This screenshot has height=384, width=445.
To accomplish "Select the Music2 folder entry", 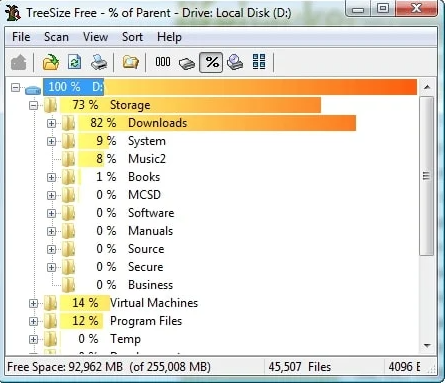I will (147, 159).
